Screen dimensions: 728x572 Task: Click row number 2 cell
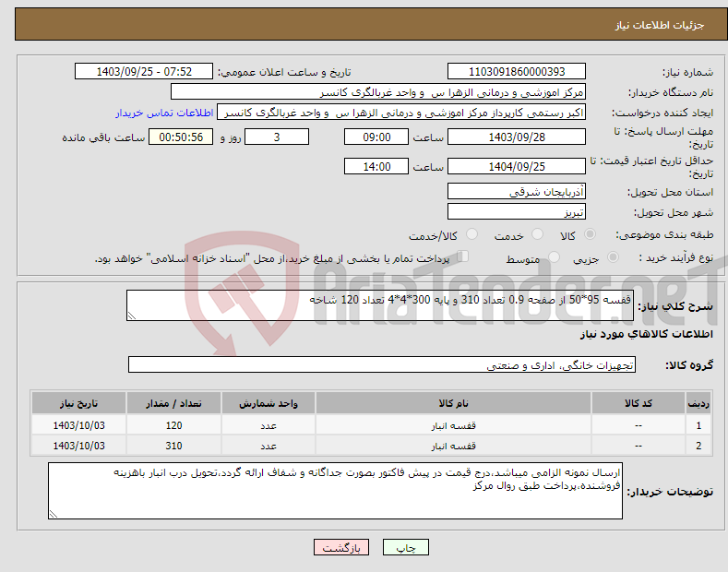point(698,446)
